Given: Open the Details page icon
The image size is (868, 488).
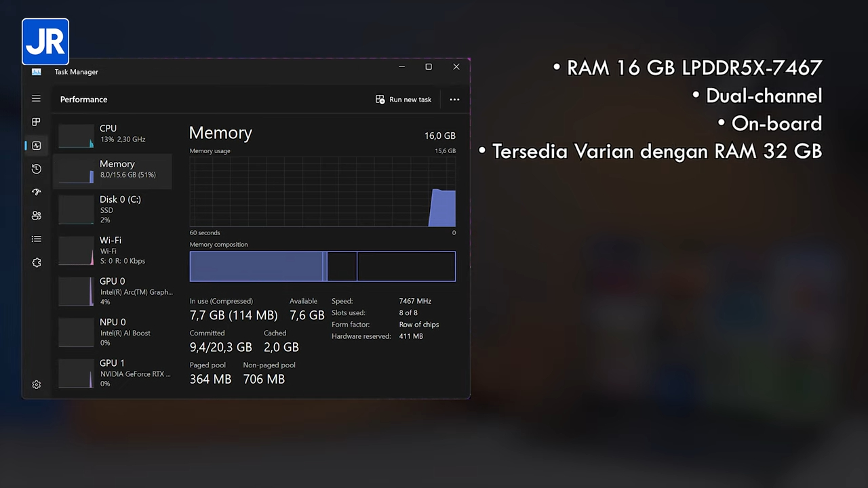Looking at the screenshot, I should tap(36, 239).
